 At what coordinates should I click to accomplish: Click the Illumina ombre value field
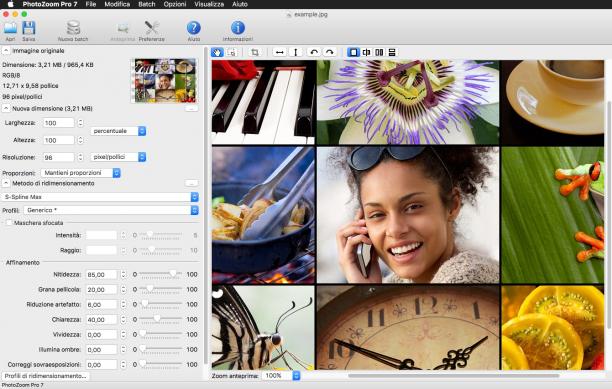pos(101,350)
